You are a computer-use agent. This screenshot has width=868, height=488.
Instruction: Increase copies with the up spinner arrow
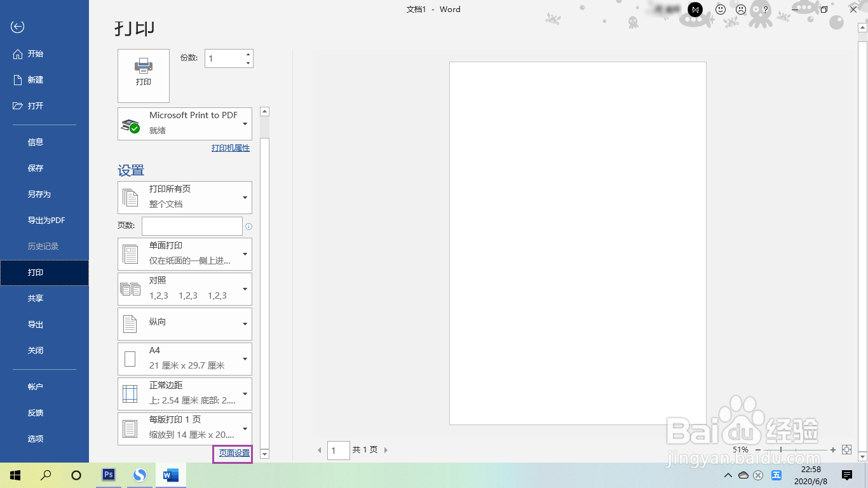[x=248, y=54]
